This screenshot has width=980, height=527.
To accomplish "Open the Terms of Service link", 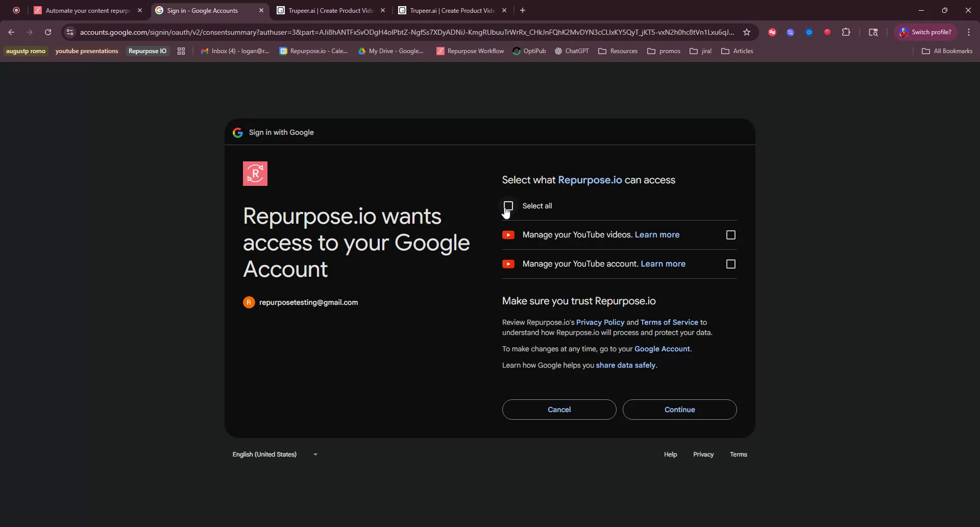I will coord(669,322).
